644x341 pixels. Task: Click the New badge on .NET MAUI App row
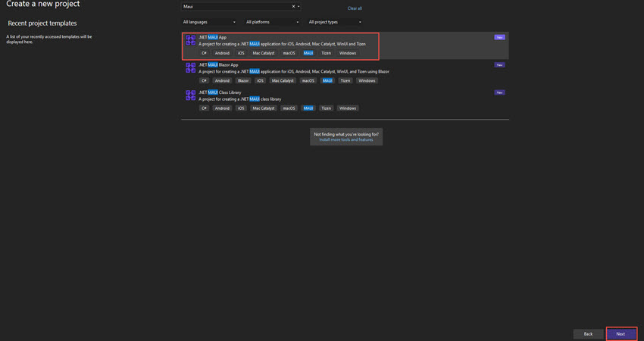click(499, 37)
